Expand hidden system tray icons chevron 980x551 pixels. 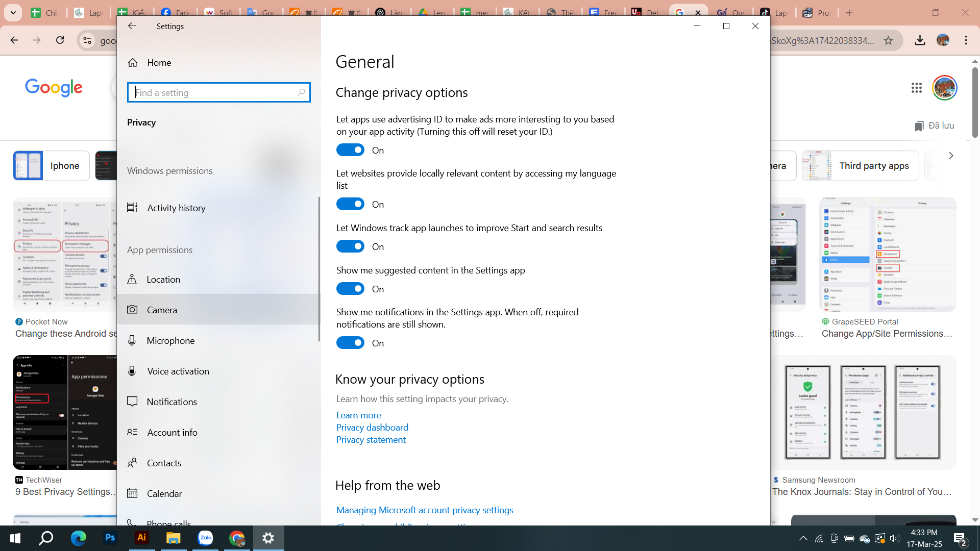pyautogui.click(x=803, y=538)
